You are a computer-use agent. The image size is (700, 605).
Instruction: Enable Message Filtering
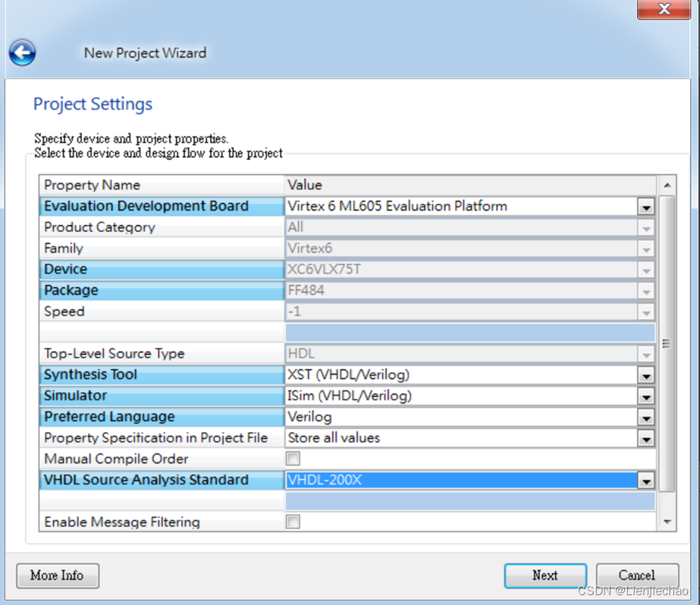[x=292, y=522]
